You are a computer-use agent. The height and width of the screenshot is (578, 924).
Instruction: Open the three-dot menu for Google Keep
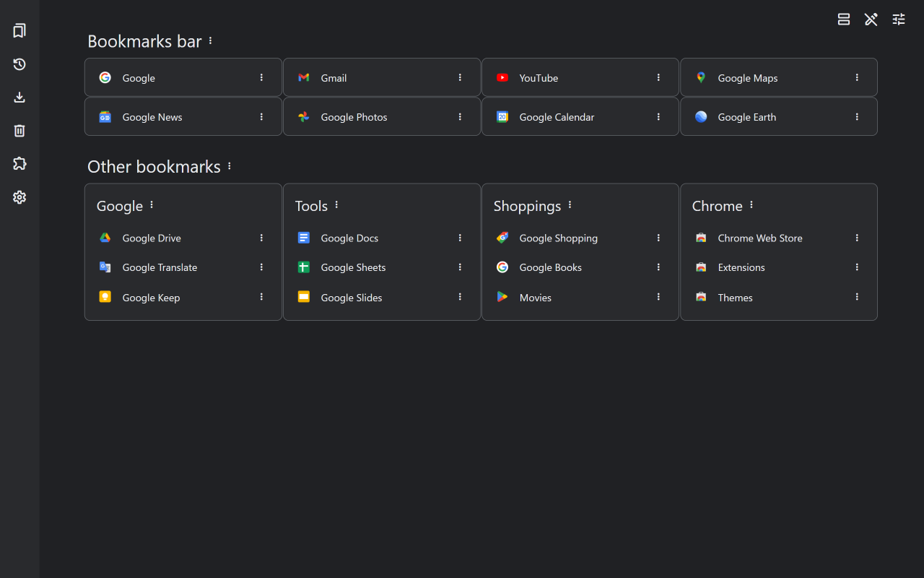(x=261, y=297)
